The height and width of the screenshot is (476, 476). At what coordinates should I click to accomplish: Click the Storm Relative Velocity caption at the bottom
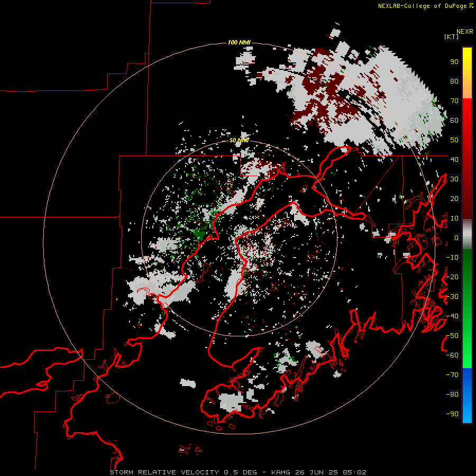point(238,472)
